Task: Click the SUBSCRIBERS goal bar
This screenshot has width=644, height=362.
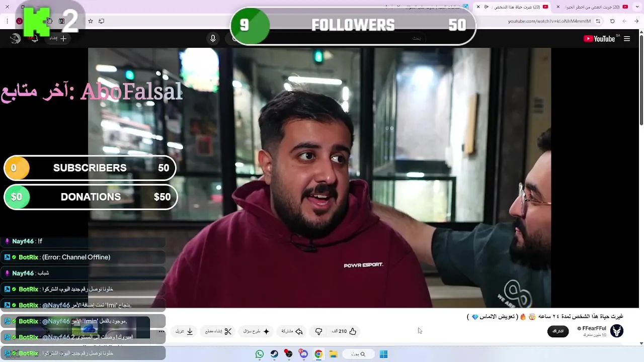Action: click(90, 168)
